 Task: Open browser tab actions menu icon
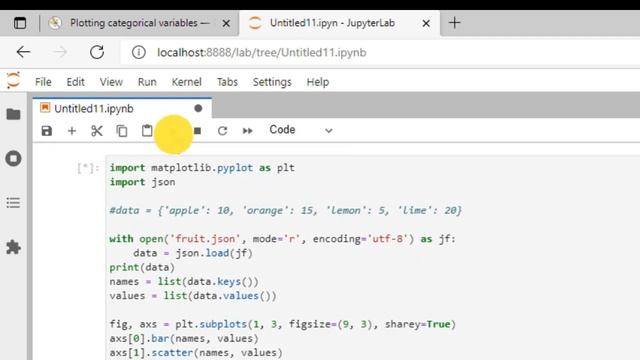(20, 23)
